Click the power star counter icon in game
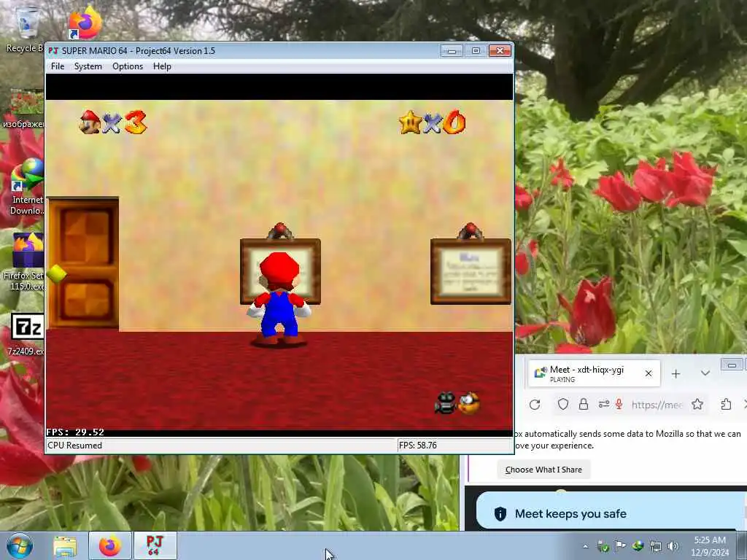Viewport: 747px width, 560px height. [411, 122]
